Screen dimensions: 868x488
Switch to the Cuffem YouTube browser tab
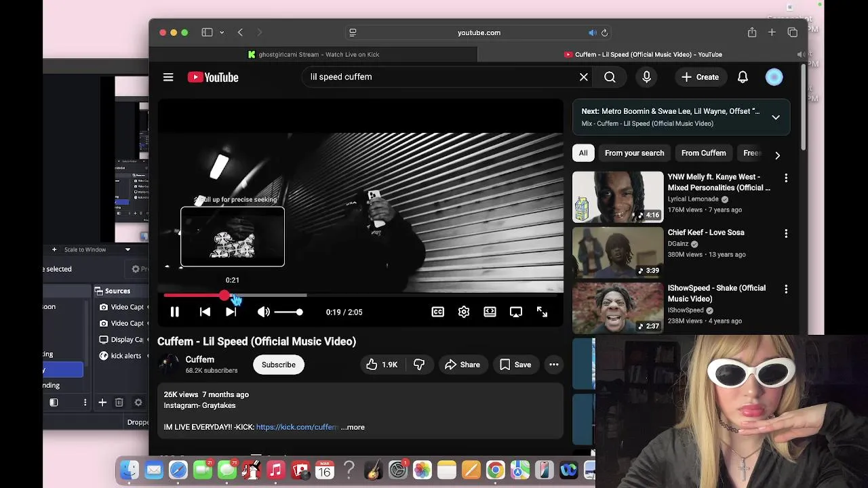[643, 54]
